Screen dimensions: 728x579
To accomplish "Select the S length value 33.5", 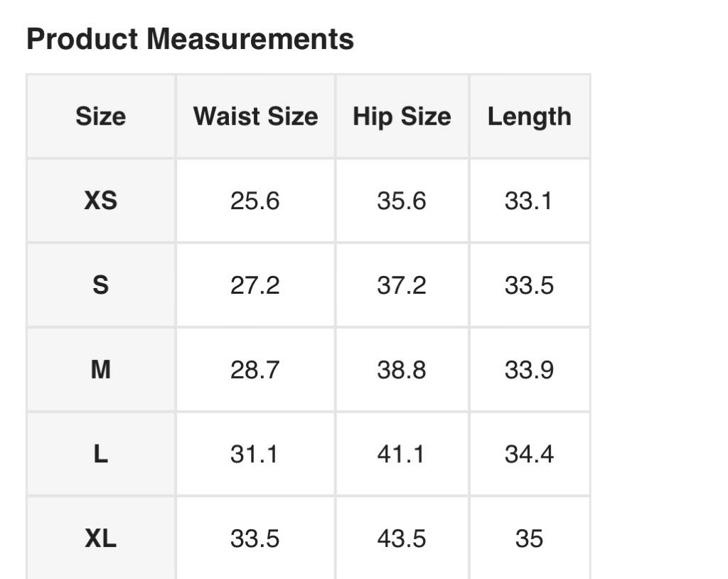I will point(529,285).
